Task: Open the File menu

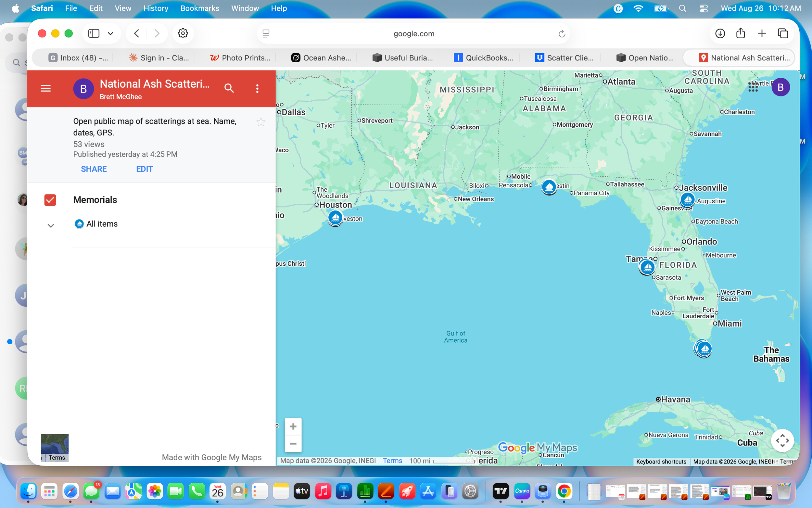Action: click(x=71, y=8)
